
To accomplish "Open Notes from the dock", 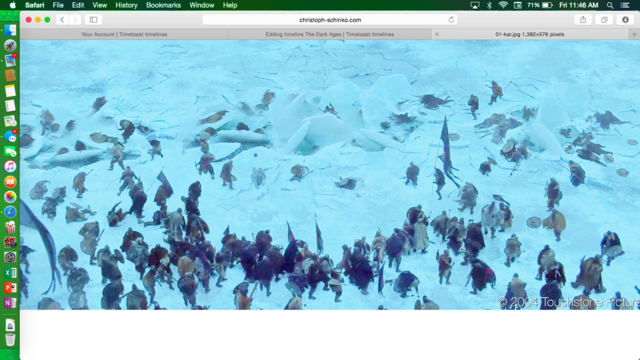I will pyautogui.click(x=10, y=90).
